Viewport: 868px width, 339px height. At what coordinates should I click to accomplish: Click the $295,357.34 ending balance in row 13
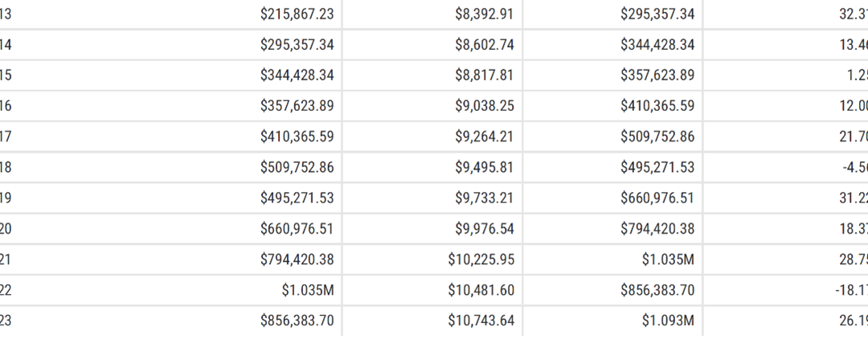657,14
